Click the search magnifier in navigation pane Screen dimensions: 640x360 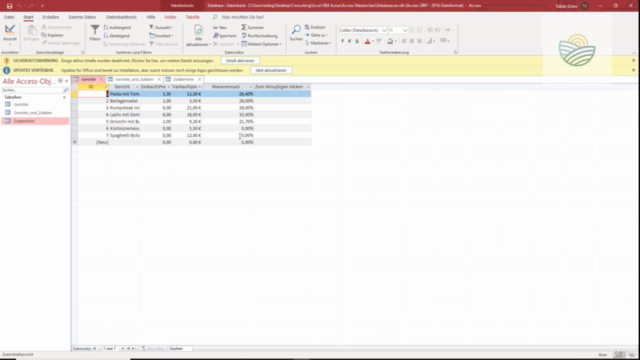(66, 90)
